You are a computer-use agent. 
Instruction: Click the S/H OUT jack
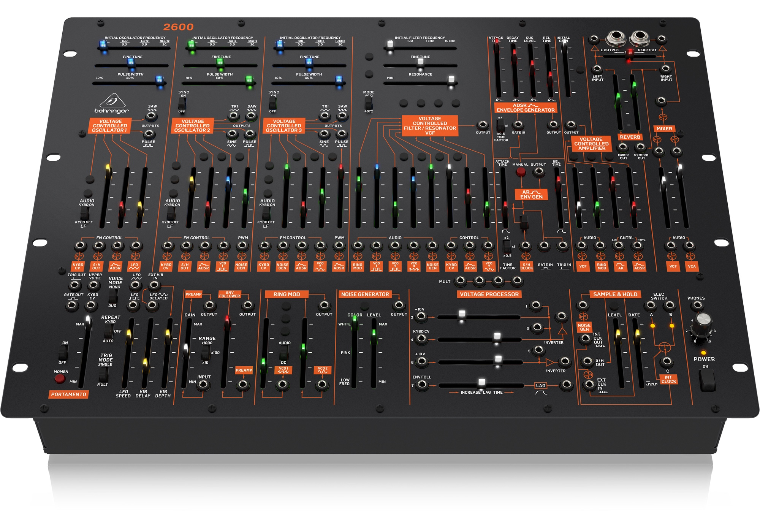(x=587, y=361)
